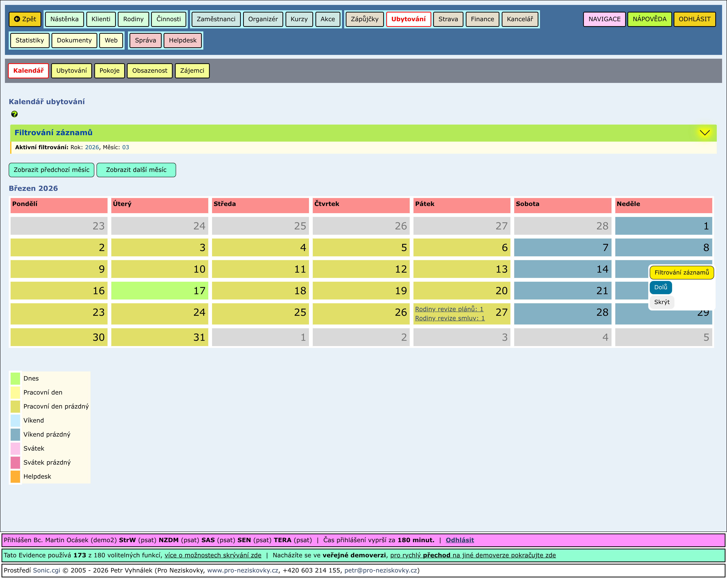Click Zobrazit další měsíc button
The width and height of the screenshot is (727, 588).
click(136, 170)
